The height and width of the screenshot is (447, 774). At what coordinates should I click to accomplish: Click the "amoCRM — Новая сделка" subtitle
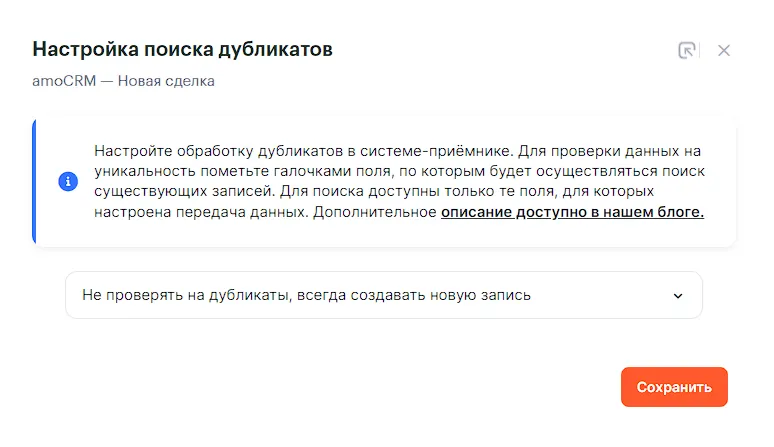(124, 81)
